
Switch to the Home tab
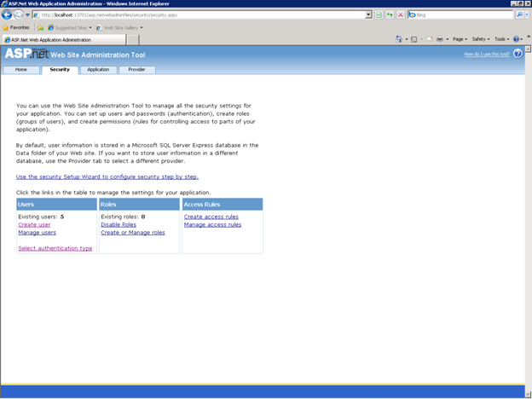click(x=21, y=70)
